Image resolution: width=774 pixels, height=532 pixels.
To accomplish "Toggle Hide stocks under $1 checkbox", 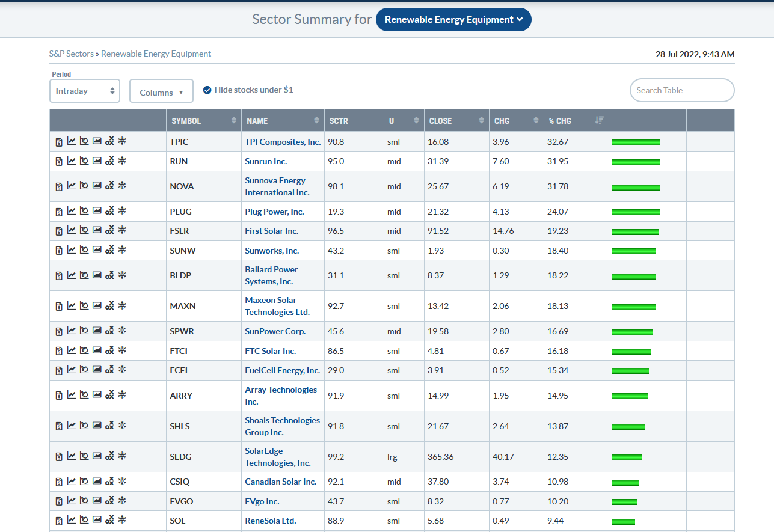I will point(207,90).
